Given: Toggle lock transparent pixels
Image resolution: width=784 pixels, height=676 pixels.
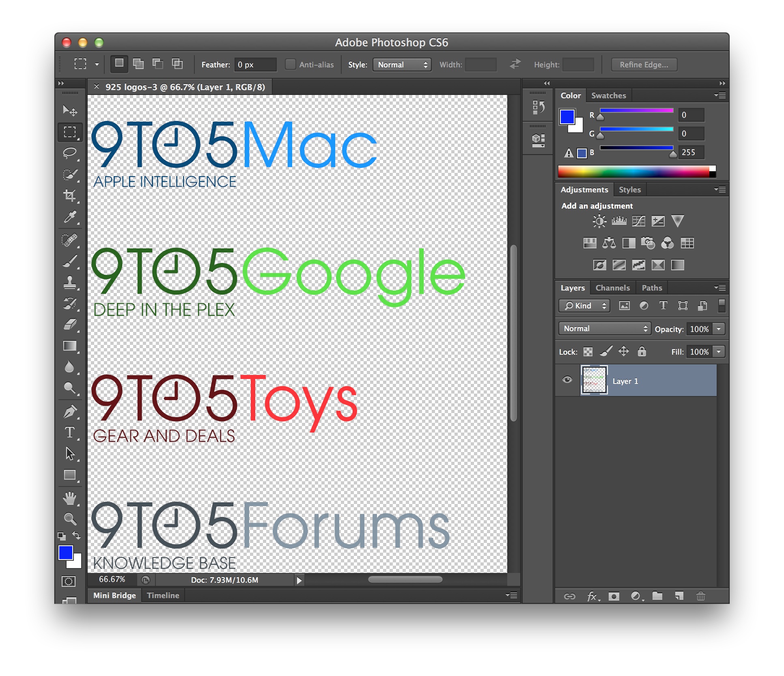Looking at the screenshot, I should click(x=588, y=352).
